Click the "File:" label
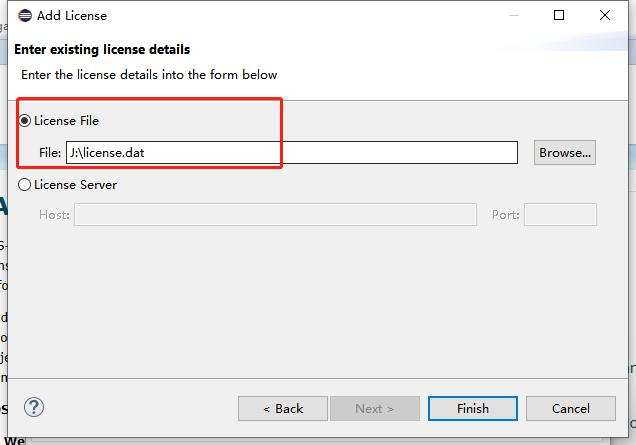Screen dimensions: 636x445 click(50, 153)
